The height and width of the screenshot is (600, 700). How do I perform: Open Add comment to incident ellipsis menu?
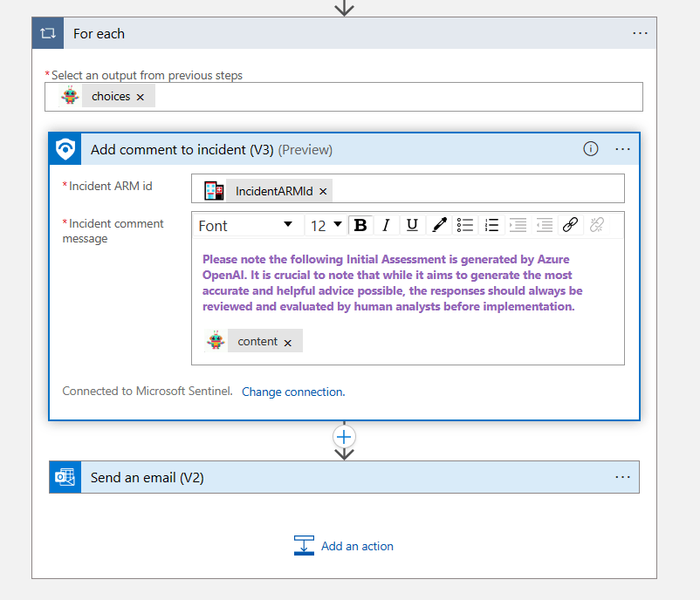[622, 149]
